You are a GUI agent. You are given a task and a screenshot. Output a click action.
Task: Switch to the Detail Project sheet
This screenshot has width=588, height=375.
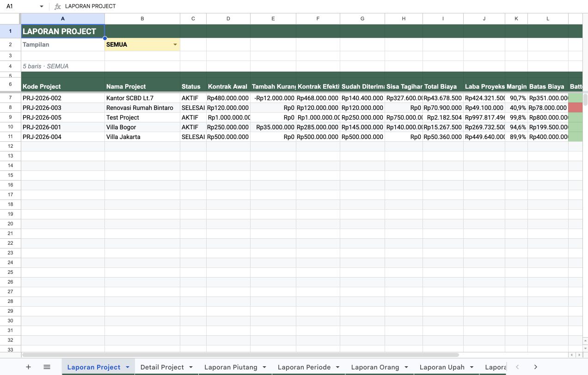[162, 367]
